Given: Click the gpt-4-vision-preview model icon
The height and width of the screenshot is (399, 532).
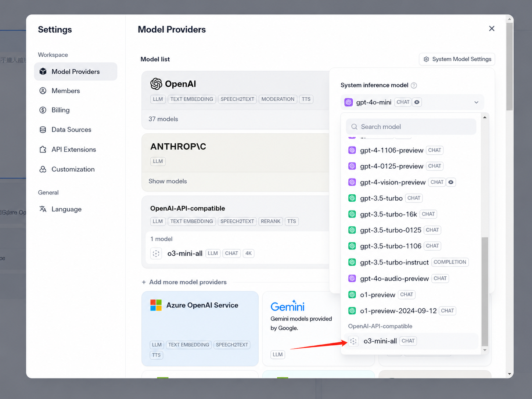Looking at the screenshot, I should [x=352, y=182].
